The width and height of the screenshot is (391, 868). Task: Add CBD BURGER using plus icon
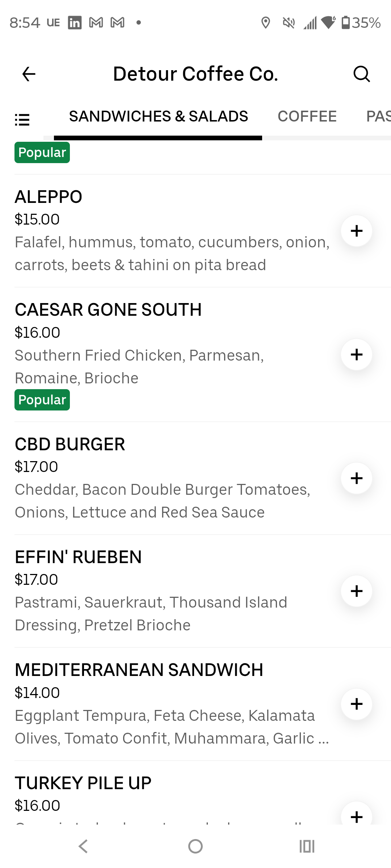point(357,478)
